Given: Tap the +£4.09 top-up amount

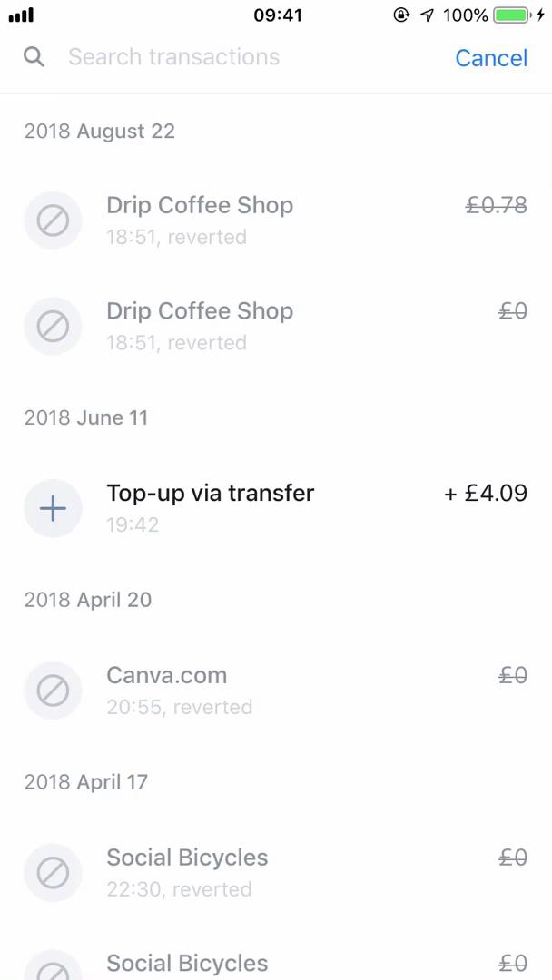Looking at the screenshot, I should pyautogui.click(x=486, y=493).
